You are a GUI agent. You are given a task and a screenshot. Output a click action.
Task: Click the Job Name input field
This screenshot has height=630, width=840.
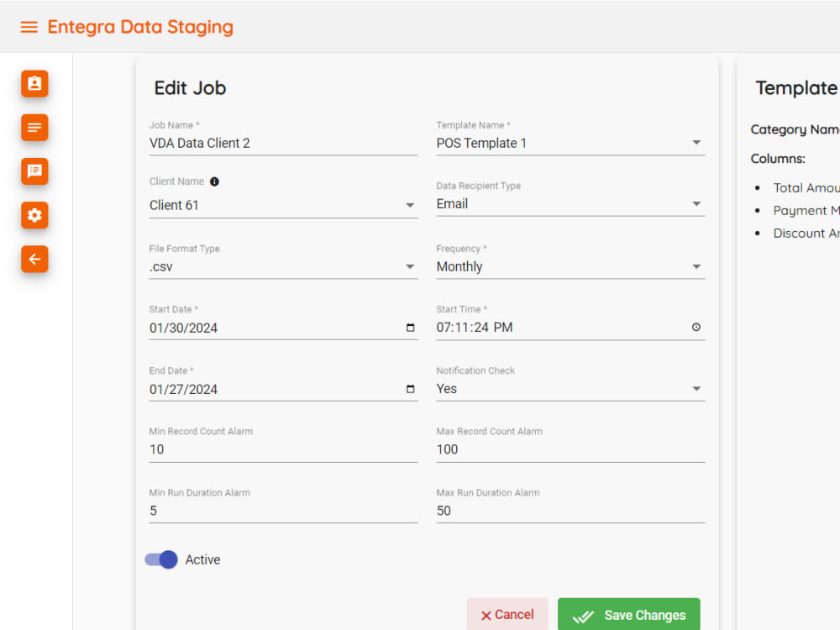click(x=283, y=143)
